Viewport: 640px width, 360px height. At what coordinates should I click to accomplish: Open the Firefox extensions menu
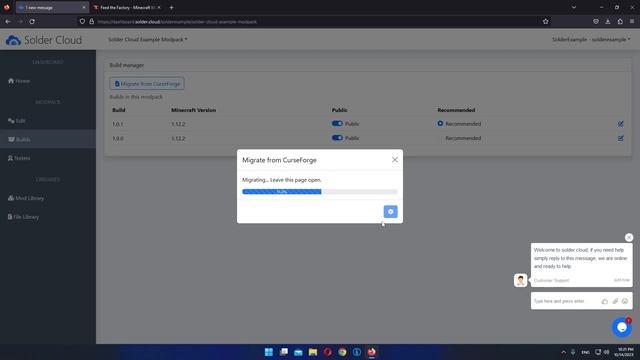(x=620, y=22)
